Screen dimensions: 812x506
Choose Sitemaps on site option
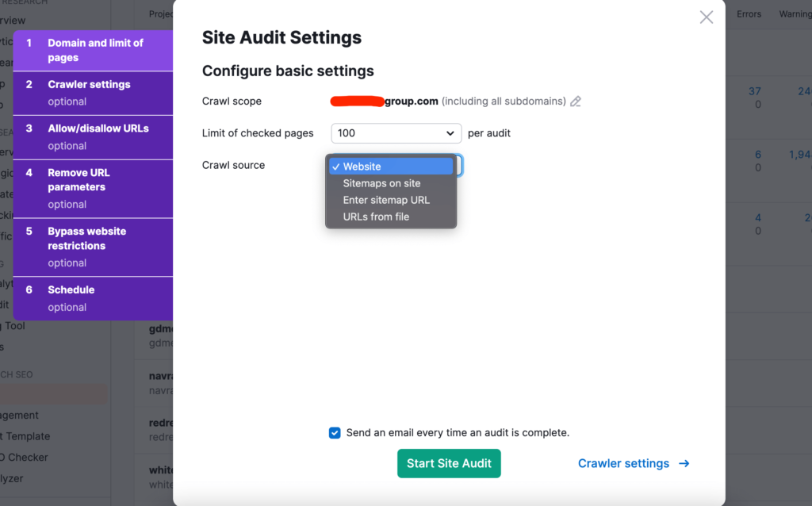[391, 183]
